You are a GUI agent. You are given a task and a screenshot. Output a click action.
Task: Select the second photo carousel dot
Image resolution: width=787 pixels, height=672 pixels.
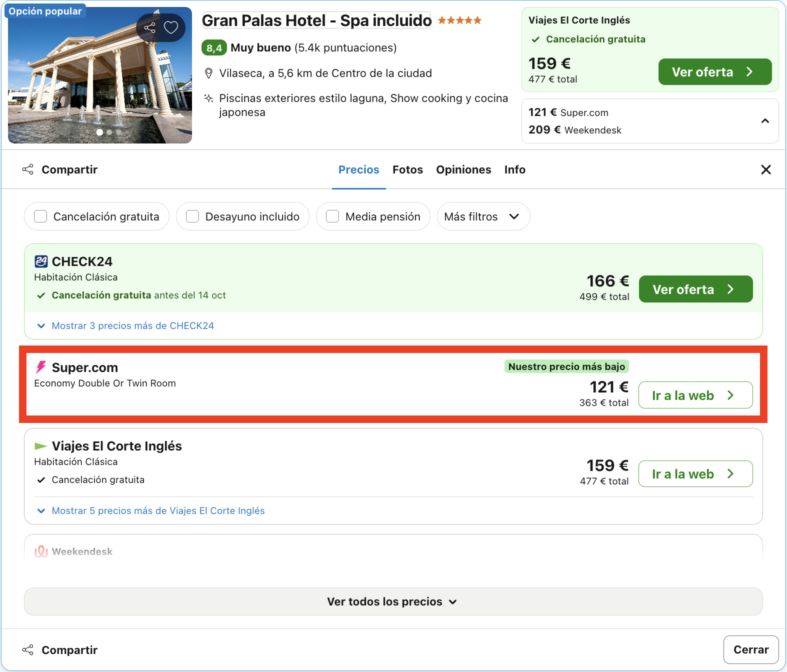pos(109,132)
